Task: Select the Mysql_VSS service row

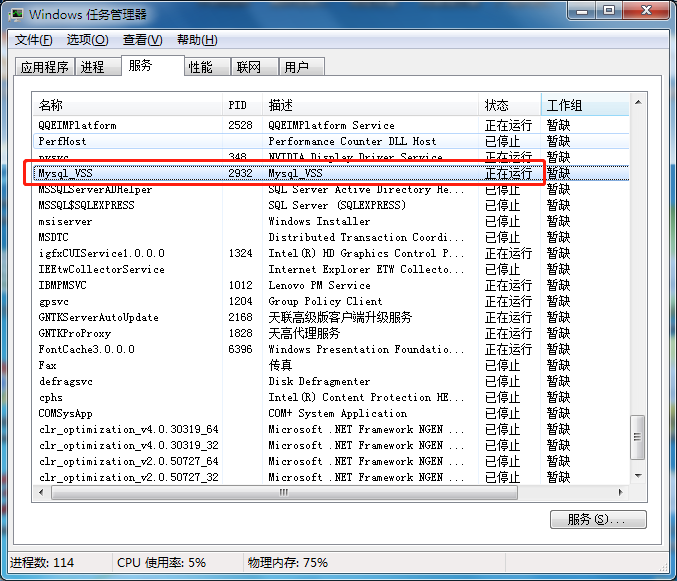Action: (x=130, y=173)
